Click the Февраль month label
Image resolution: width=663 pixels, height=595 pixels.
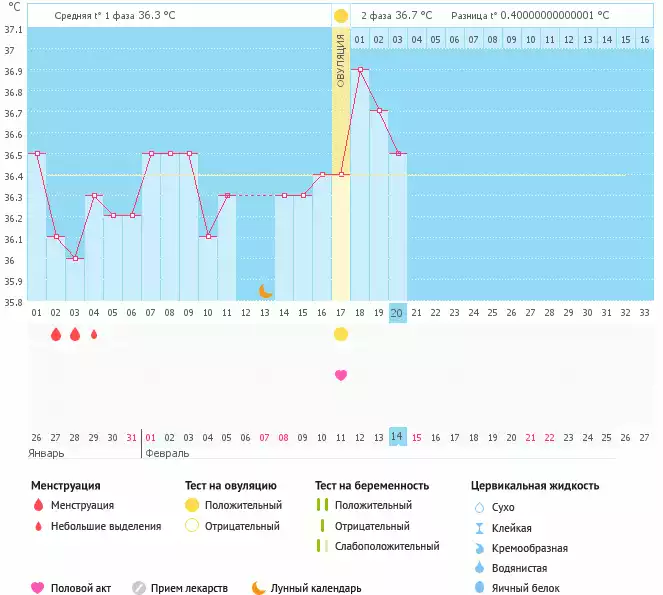[167, 453]
